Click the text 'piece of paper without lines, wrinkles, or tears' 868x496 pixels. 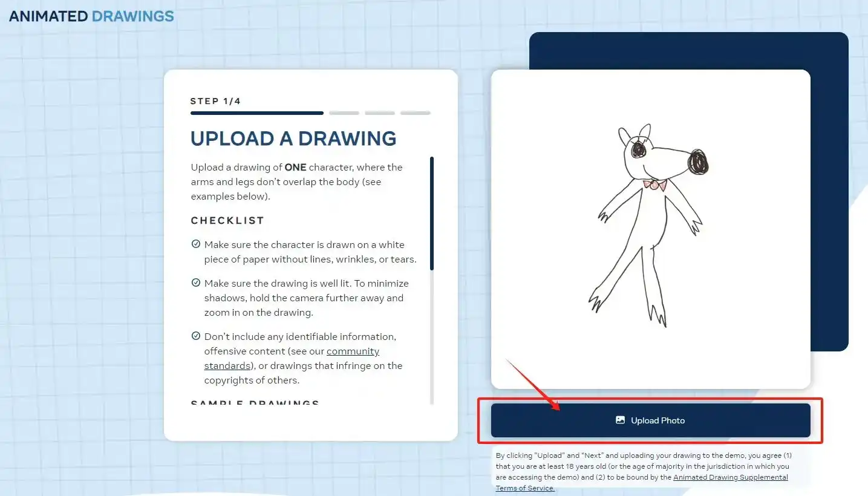pos(310,259)
